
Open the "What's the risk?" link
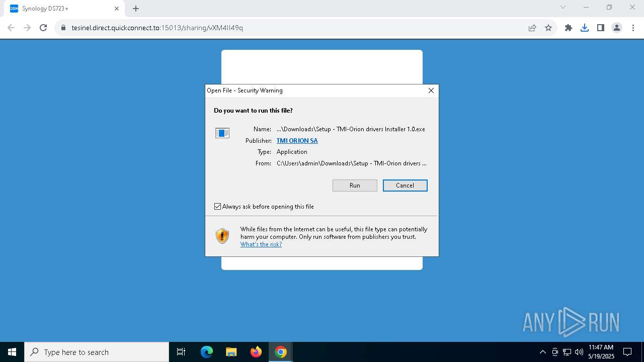(261, 244)
